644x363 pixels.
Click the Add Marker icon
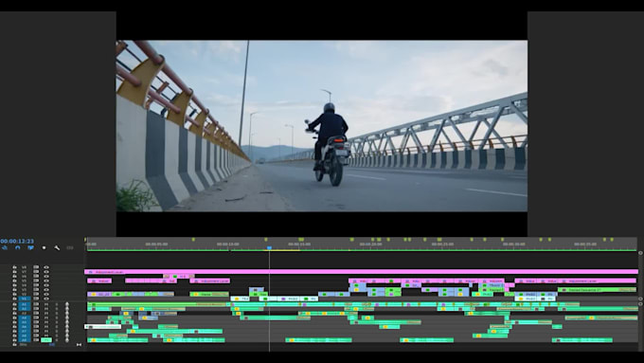tap(44, 248)
